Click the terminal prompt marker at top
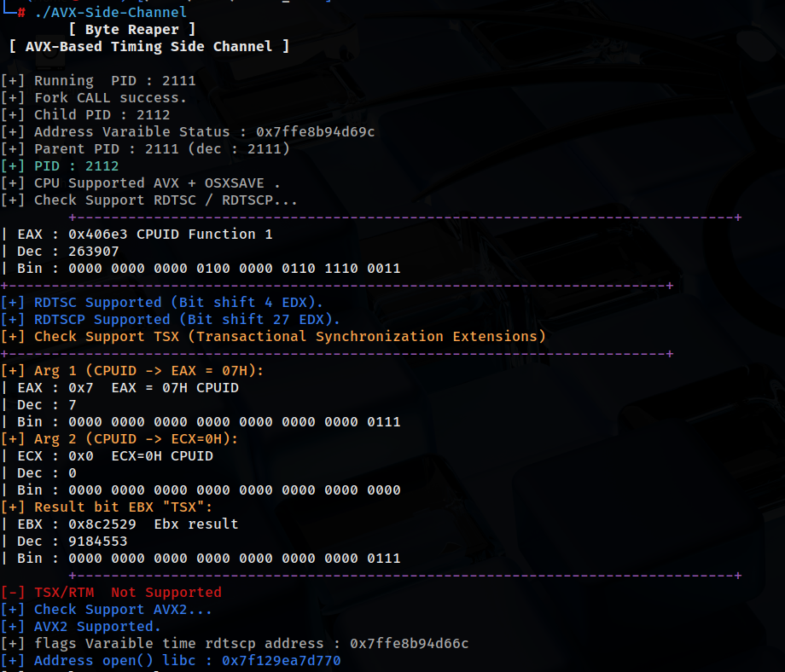Viewport: 785px width, 672px height. [20, 12]
